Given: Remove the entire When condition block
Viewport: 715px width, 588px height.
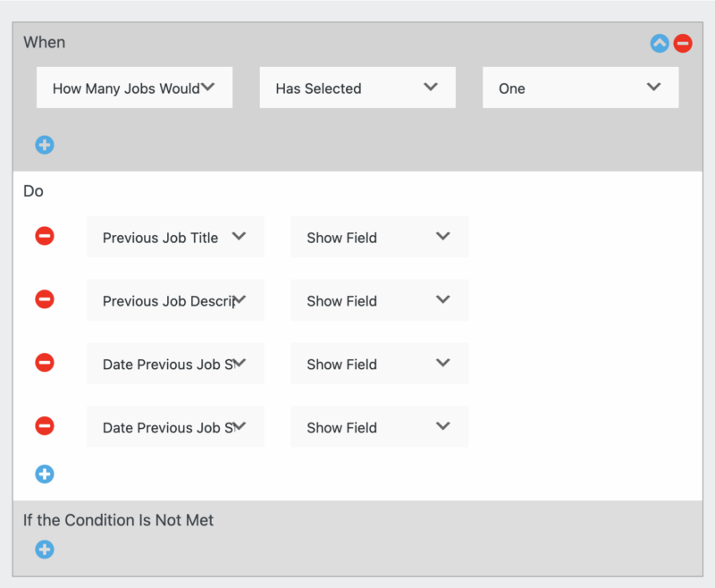Looking at the screenshot, I should [x=682, y=42].
